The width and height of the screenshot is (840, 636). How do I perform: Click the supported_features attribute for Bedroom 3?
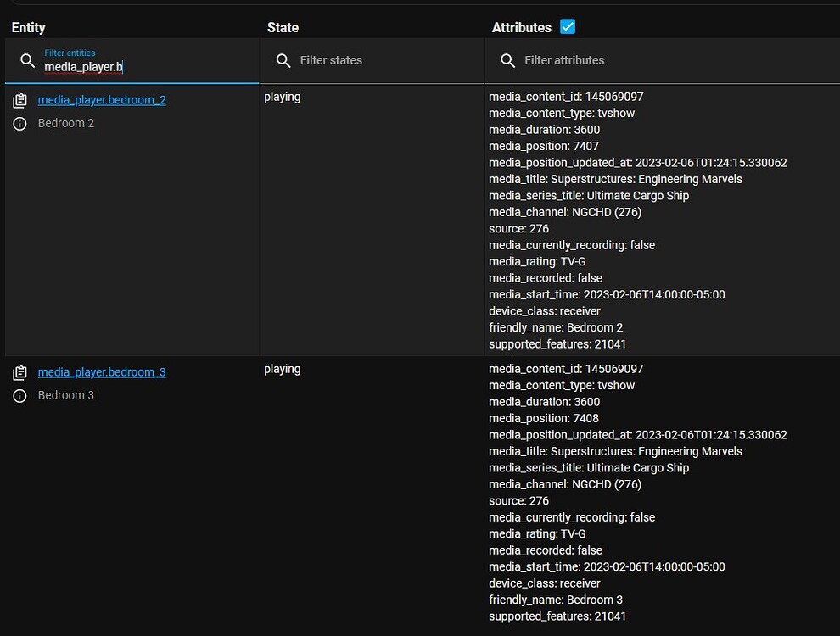click(557, 616)
